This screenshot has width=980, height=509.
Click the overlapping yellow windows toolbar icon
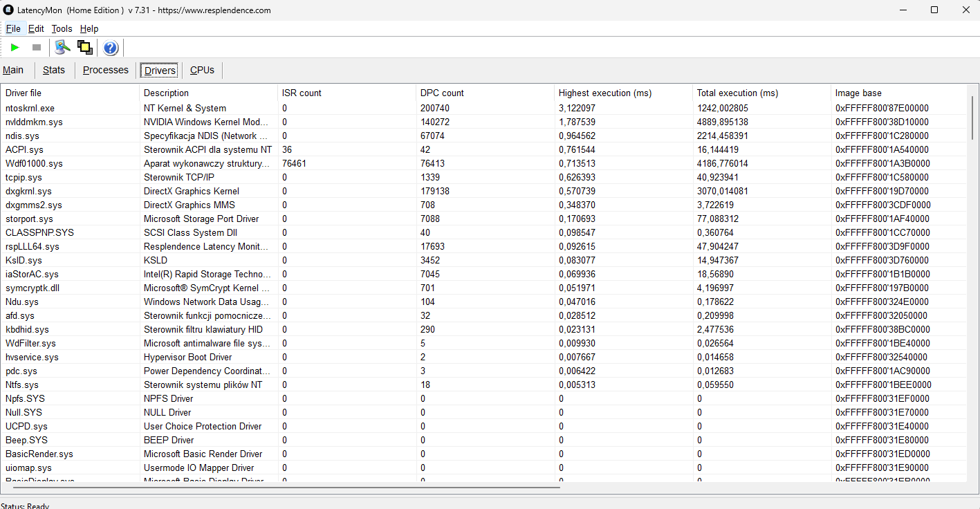(x=85, y=47)
